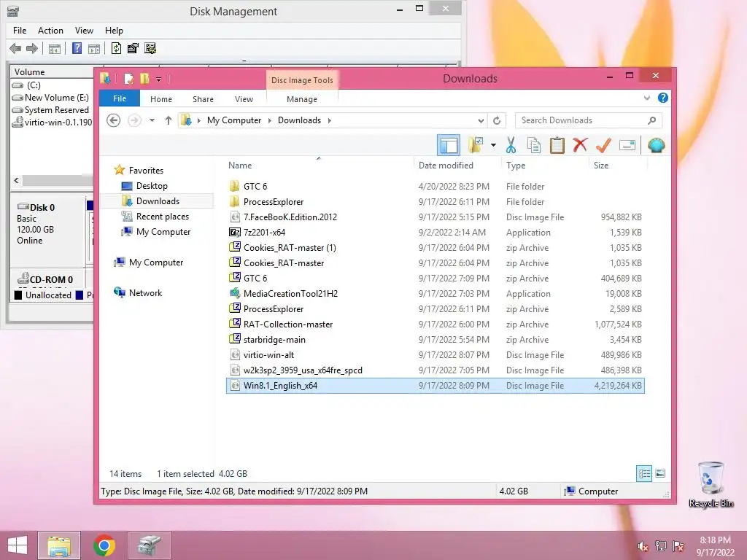
Task: Click the folder options icon with checkmark
Action: coord(476,145)
